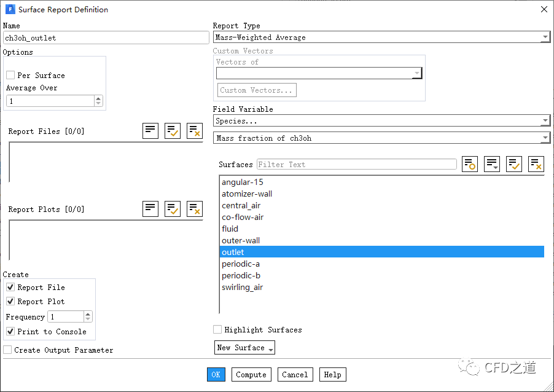Viewport: 554px width, 392px height.
Task: Open the Report Type dropdown
Action: coord(381,37)
